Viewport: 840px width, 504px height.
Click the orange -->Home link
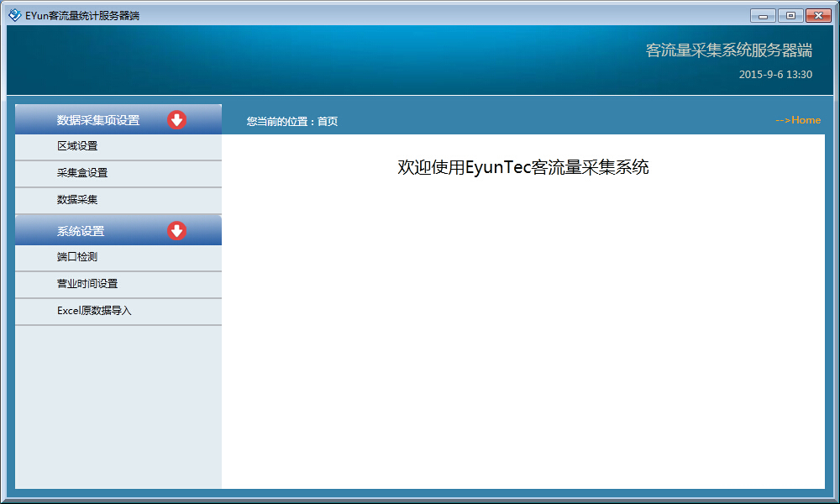(797, 120)
